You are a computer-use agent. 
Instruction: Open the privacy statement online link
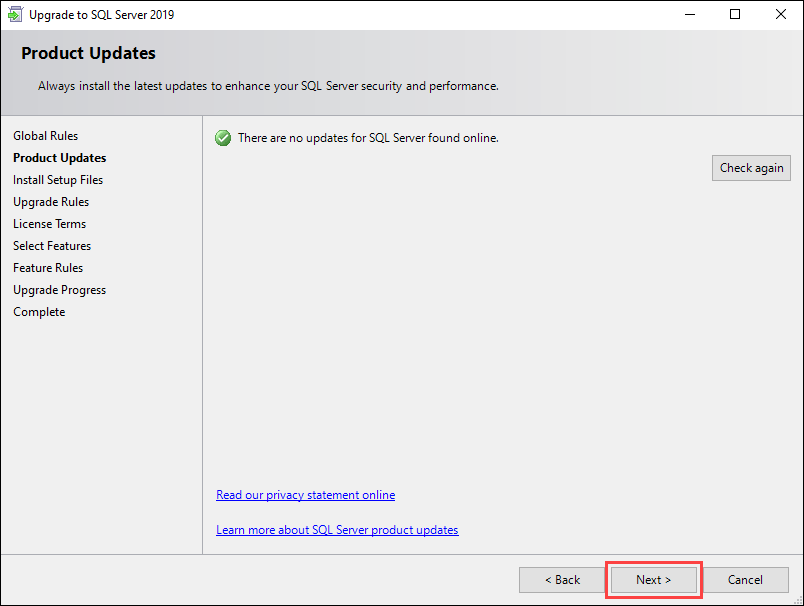click(x=305, y=495)
